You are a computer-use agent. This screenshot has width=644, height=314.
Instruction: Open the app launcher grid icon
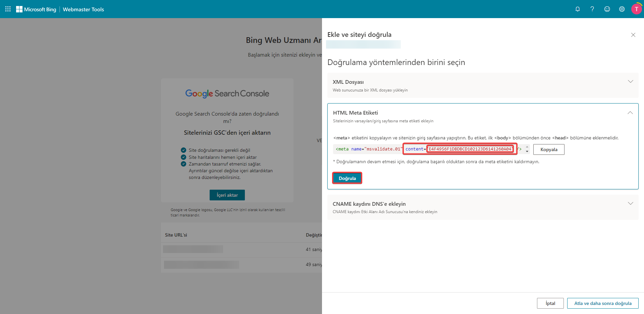[8, 9]
